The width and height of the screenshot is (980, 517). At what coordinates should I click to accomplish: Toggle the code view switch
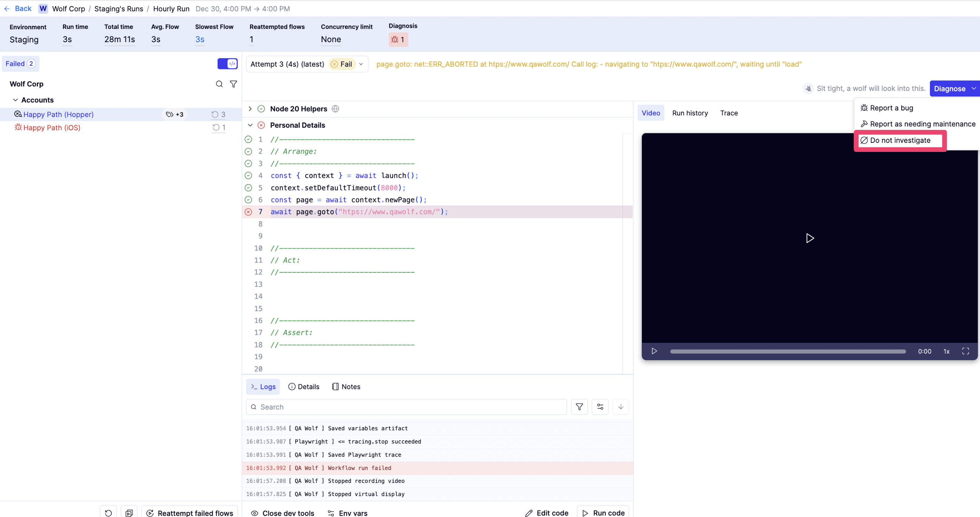point(228,63)
